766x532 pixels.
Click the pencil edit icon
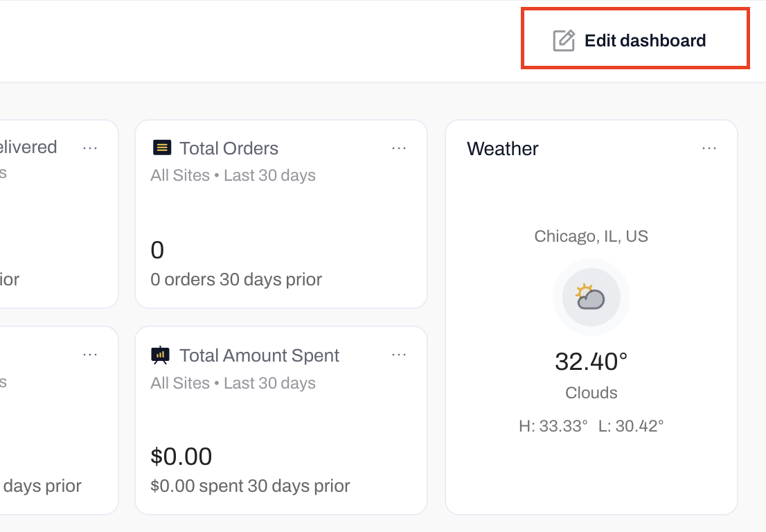(x=564, y=40)
